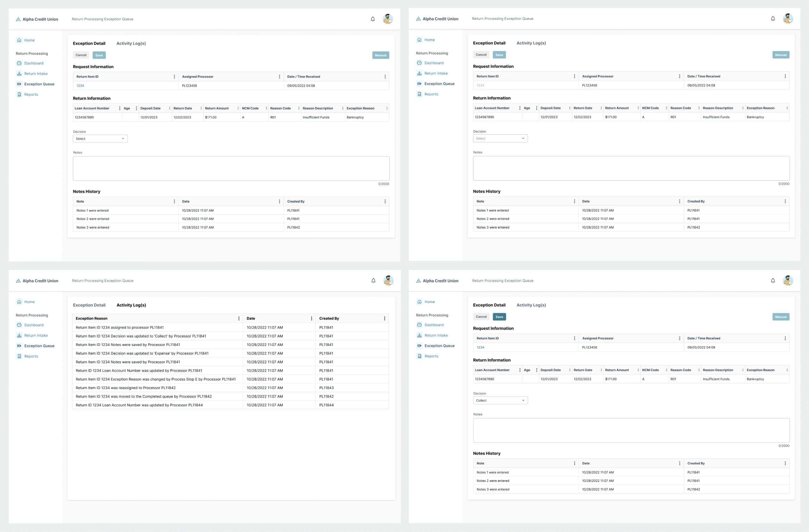Image resolution: width=809 pixels, height=532 pixels.
Task: Click Dashboard icon in Activity Log(s) screen sidebar
Action: click(19, 325)
